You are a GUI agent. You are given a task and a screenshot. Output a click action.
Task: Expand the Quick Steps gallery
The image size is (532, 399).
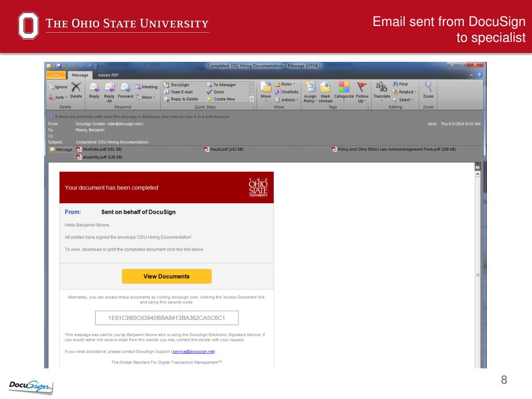coord(252,99)
